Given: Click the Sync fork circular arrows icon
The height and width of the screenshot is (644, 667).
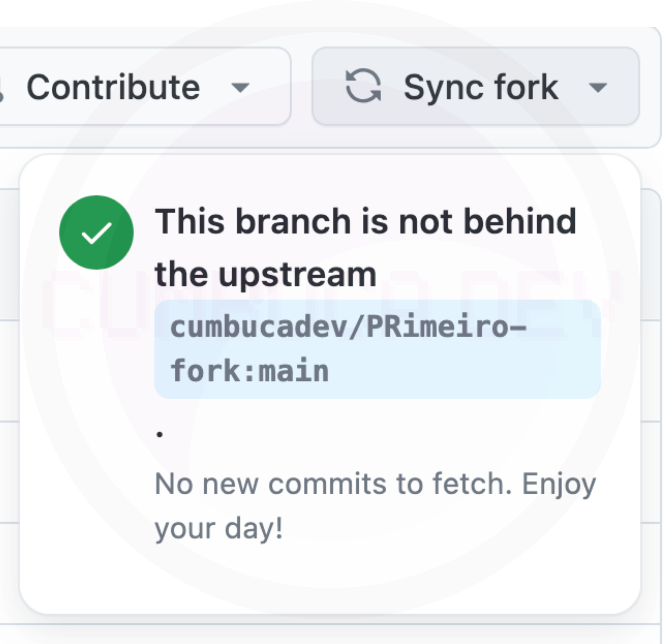Looking at the screenshot, I should click(x=363, y=86).
